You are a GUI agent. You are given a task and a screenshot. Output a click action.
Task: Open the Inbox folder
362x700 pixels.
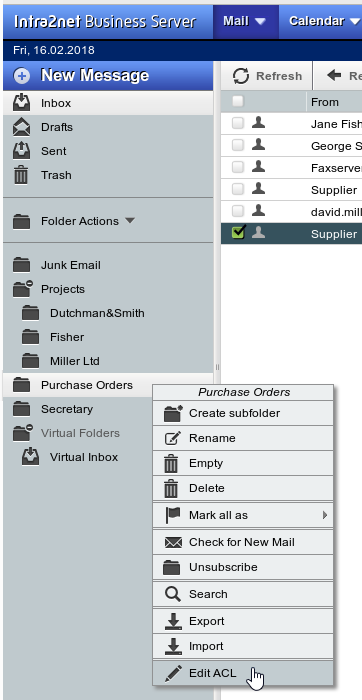click(x=108, y=103)
